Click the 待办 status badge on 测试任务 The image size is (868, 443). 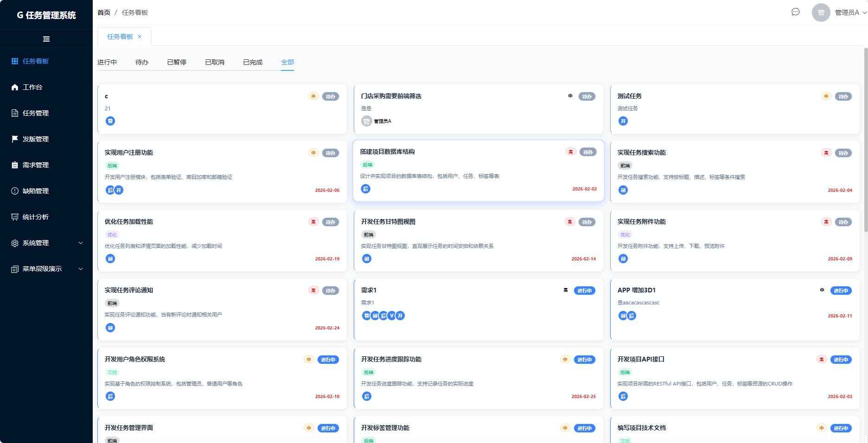(843, 96)
